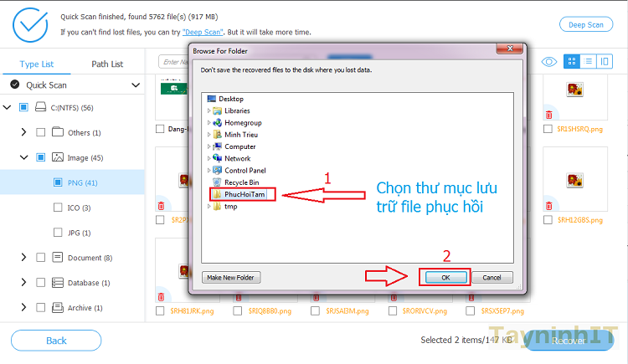Viewport: 628px width, 364px height.
Task: Open the Type List tab
Action: click(x=36, y=64)
